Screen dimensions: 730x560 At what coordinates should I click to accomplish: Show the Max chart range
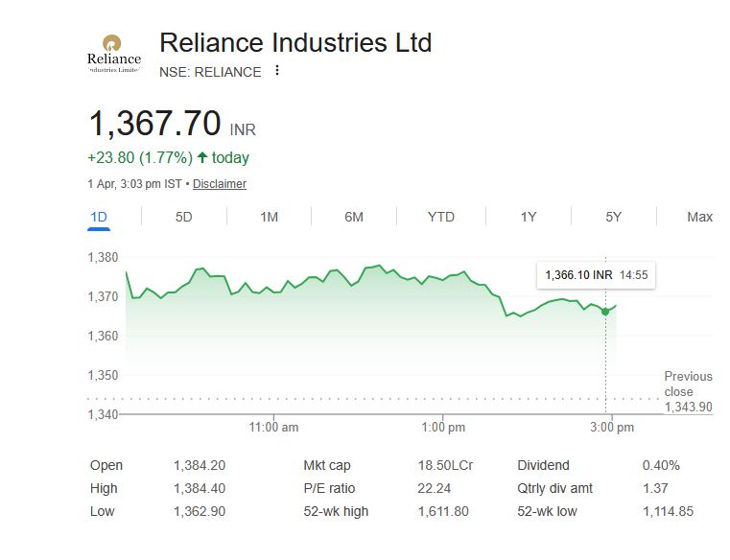point(699,217)
